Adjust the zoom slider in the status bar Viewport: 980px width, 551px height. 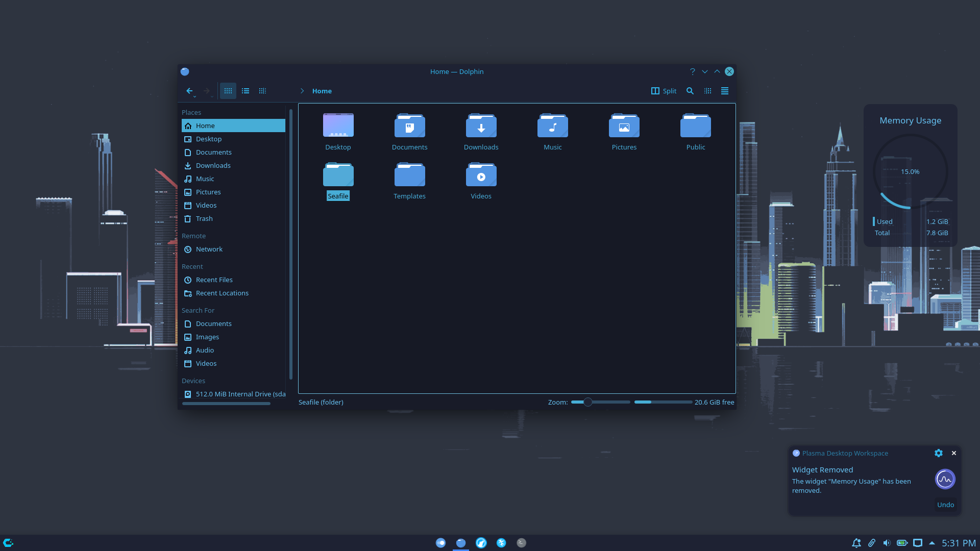click(588, 402)
